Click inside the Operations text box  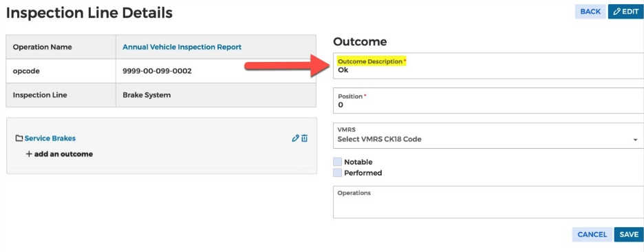point(489,202)
